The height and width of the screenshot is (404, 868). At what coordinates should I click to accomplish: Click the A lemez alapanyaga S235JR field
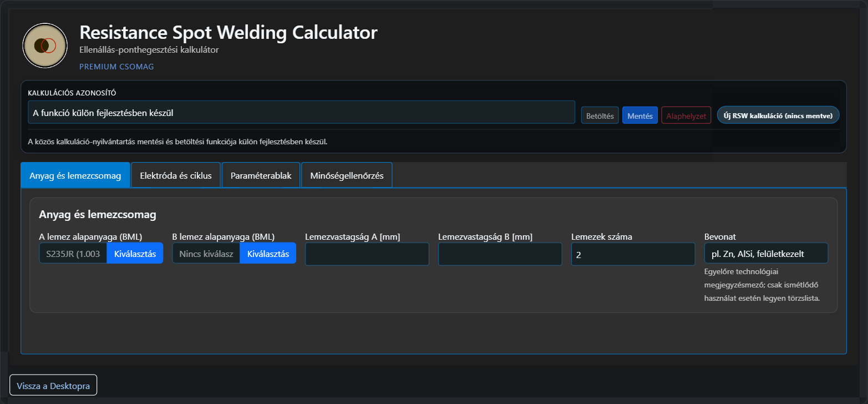(73, 253)
